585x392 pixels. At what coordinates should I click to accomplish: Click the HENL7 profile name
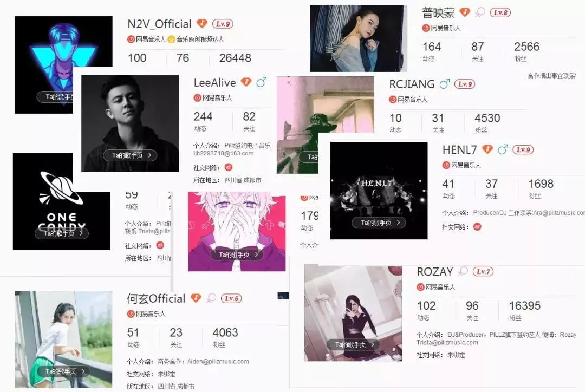pos(460,150)
